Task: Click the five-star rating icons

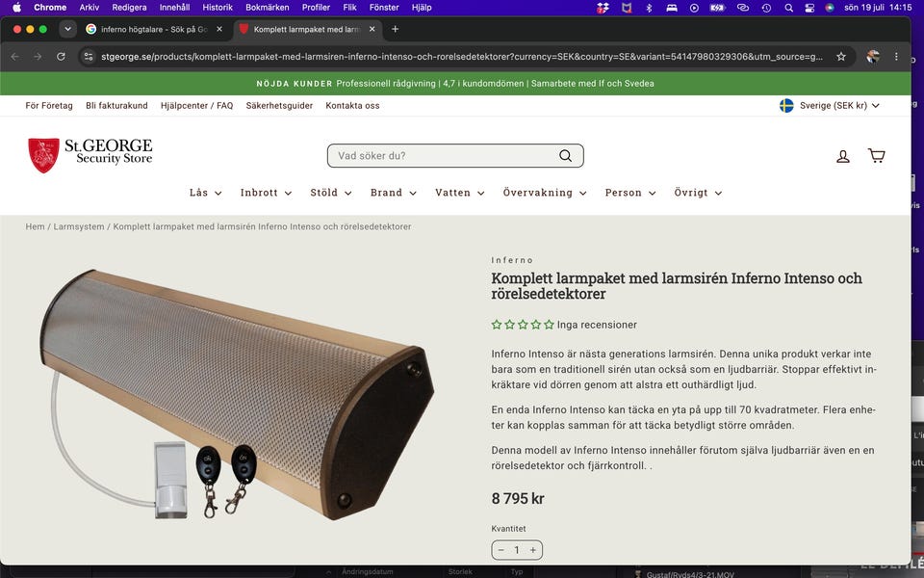Action: (523, 325)
